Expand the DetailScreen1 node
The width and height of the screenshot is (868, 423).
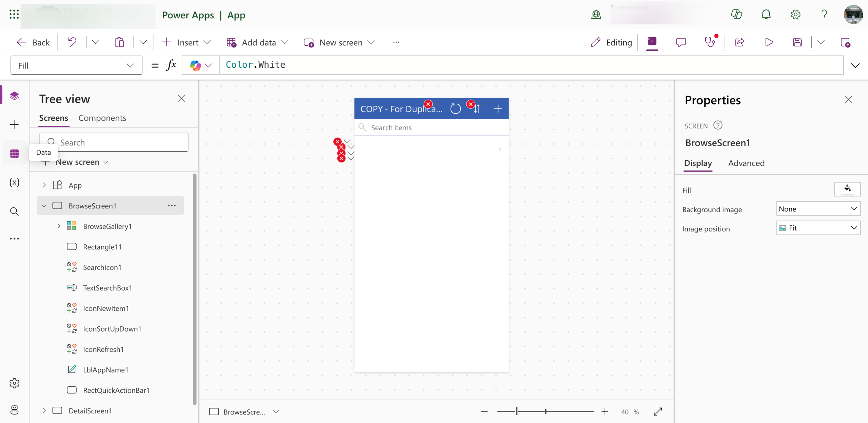coord(44,410)
